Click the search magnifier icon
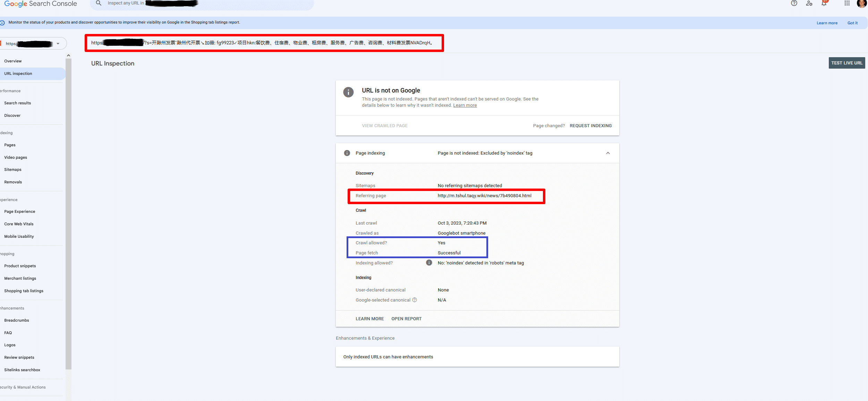The width and height of the screenshot is (868, 401). click(99, 3)
